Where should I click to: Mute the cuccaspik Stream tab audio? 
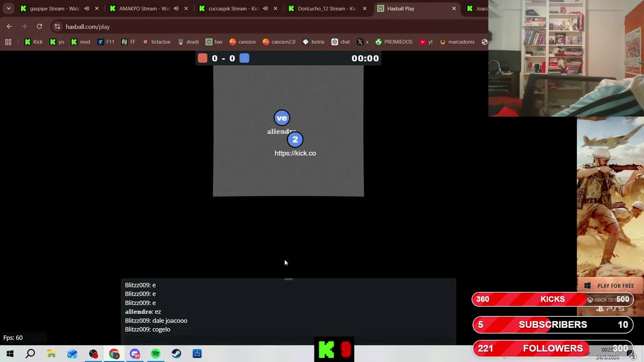point(265,9)
